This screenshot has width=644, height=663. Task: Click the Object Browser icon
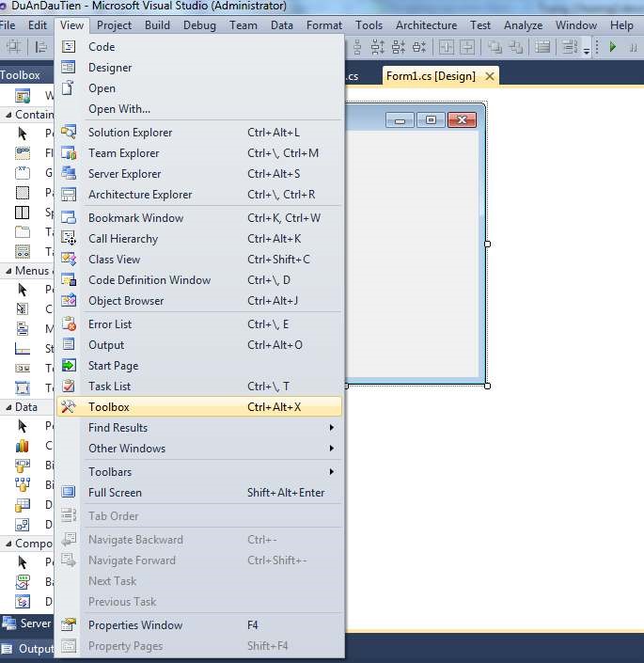69,301
